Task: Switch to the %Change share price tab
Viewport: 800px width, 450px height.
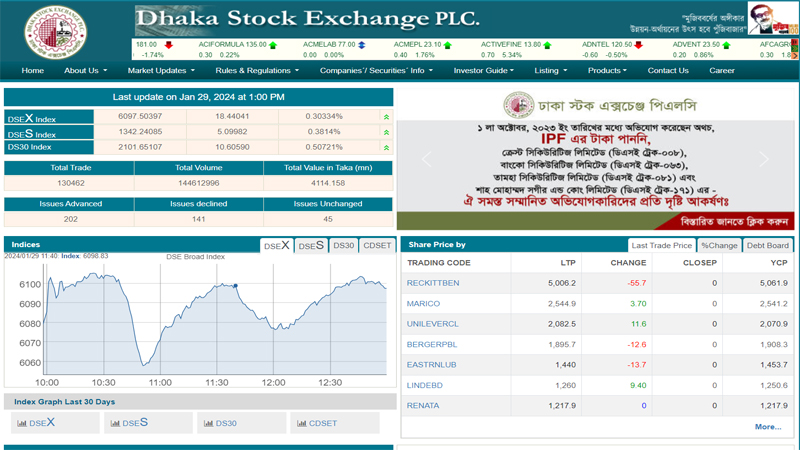Action: click(x=719, y=245)
